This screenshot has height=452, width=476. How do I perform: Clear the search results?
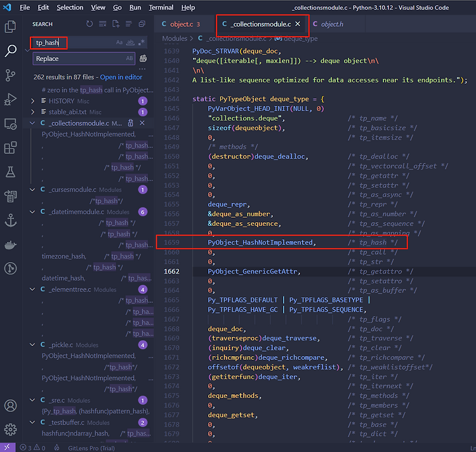(x=103, y=23)
